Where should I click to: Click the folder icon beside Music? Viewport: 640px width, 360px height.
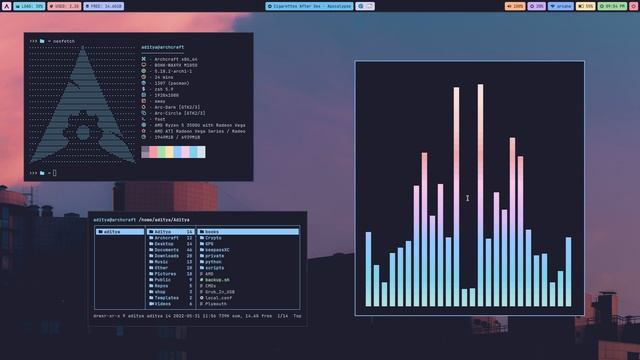(151, 262)
